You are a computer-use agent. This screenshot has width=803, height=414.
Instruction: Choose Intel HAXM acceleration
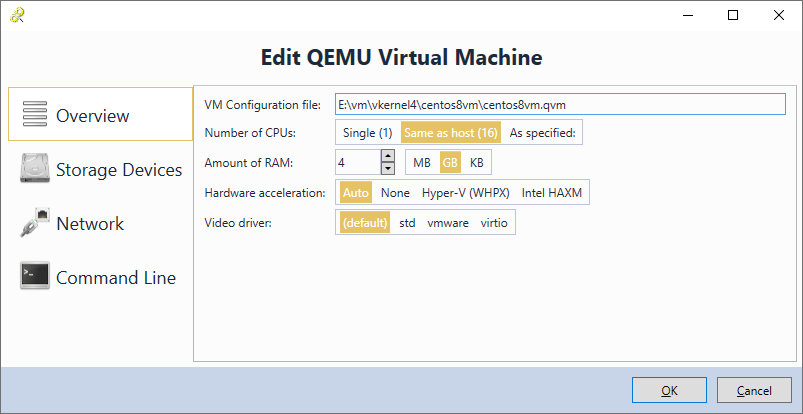[x=552, y=193]
